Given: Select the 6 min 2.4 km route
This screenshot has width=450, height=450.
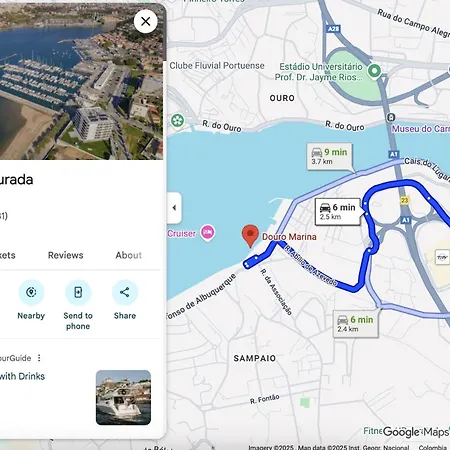Looking at the screenshot, I should (356, 324).
